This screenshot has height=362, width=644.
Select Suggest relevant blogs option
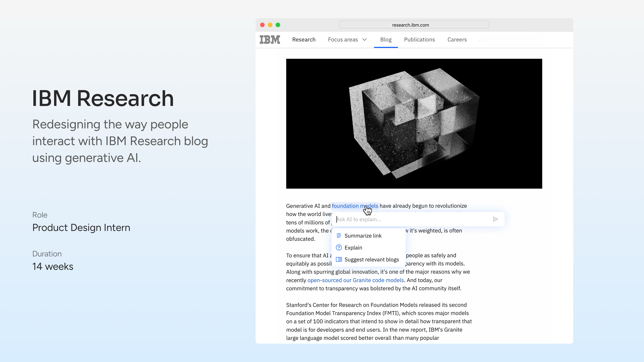371,259
